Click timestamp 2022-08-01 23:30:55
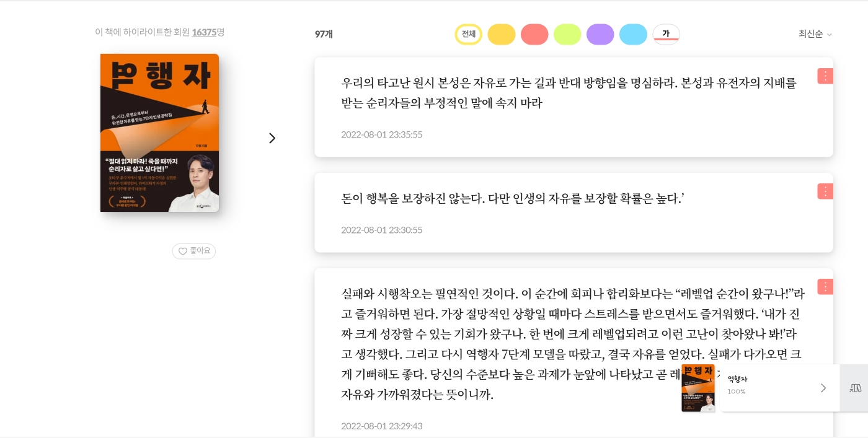Viewport: 868px width, 438px height. 381,230
